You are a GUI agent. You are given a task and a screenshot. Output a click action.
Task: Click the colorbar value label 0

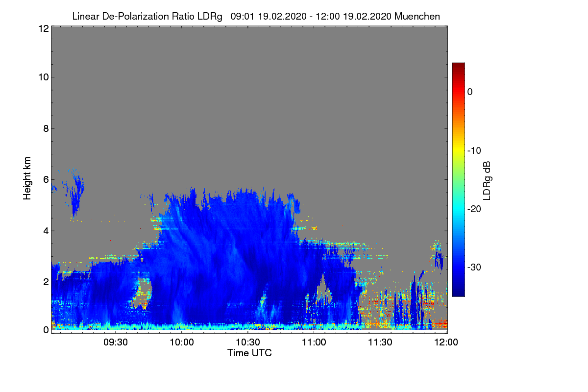point(470,92)
